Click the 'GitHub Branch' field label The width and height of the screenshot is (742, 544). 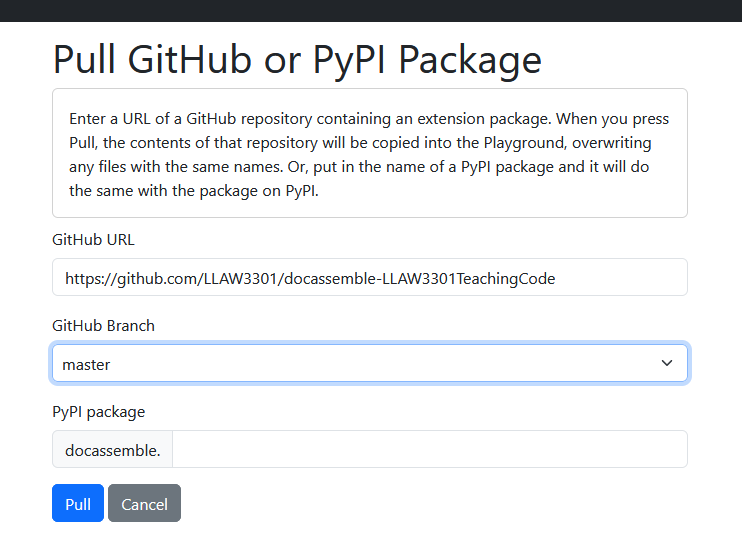point(103,326)
